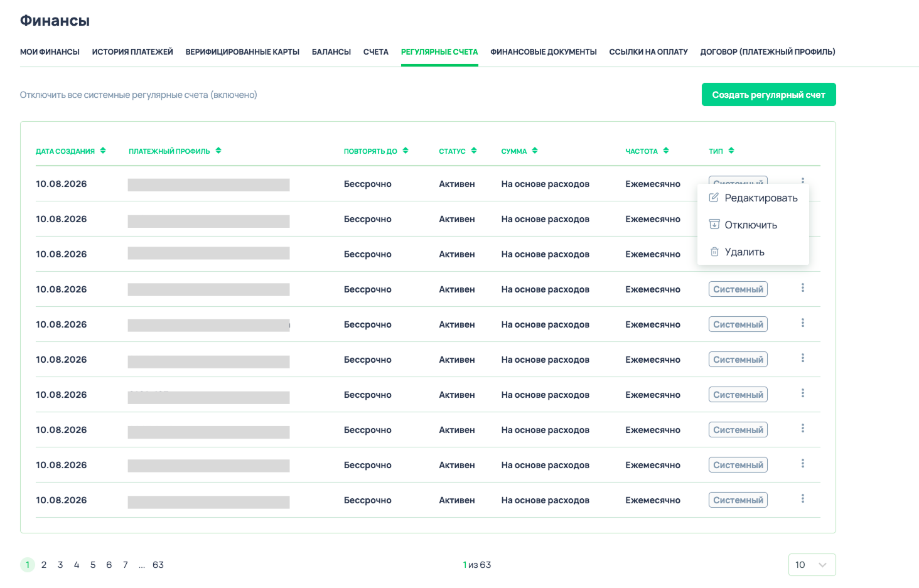Open Верифицированные карты tab
The width and height of the screenshot is (919, 588).
(242, 52)
